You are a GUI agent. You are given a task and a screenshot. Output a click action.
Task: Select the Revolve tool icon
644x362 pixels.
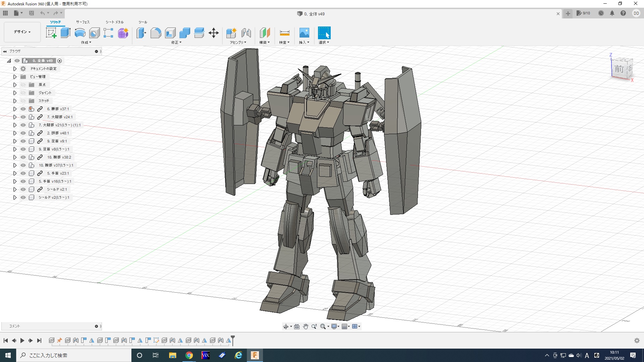[x=80, y=33]
